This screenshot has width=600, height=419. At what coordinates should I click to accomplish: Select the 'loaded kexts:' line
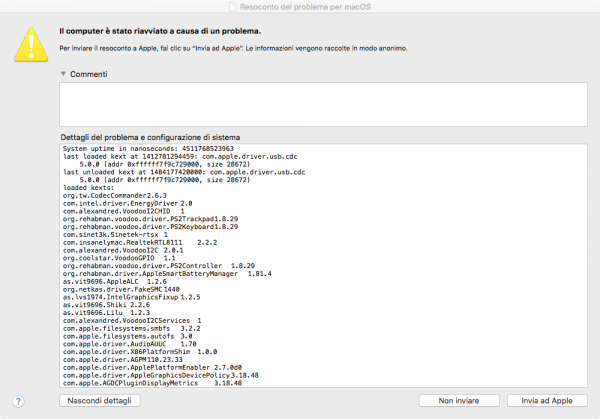click(88, 188)
